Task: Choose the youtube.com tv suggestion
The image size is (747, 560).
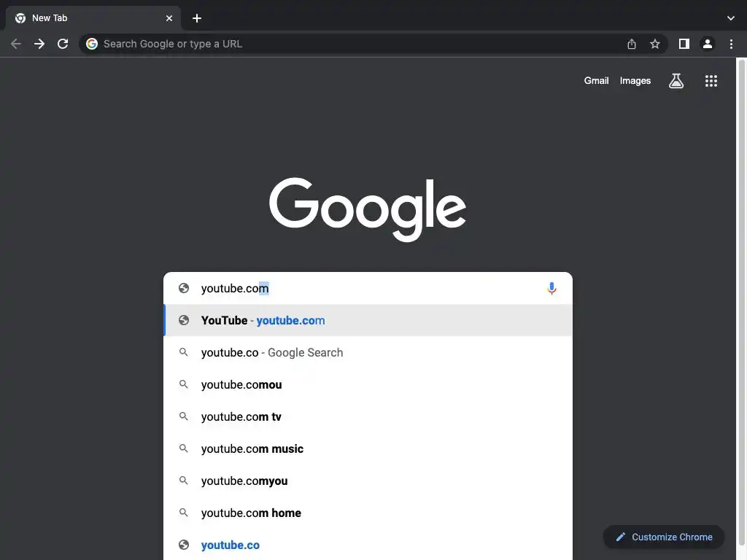Action: [x=368, y=416]
